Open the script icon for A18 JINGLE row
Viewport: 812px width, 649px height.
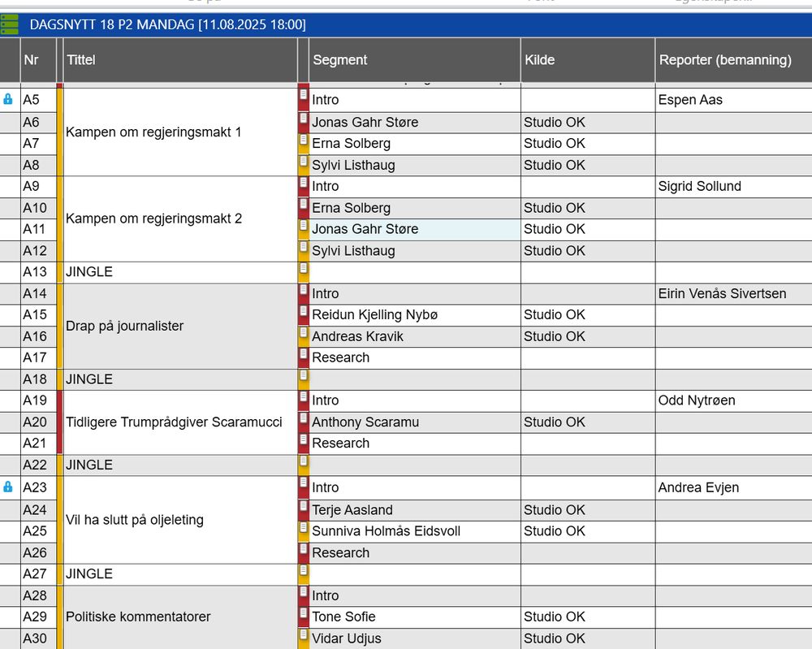pyautogui.click(x=304, y=375)
